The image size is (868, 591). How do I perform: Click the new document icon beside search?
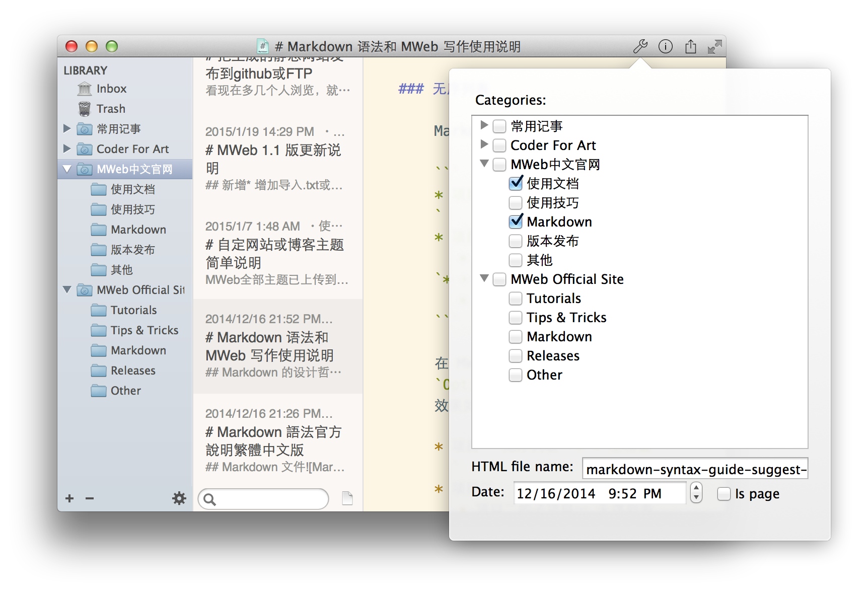[347, 498]
